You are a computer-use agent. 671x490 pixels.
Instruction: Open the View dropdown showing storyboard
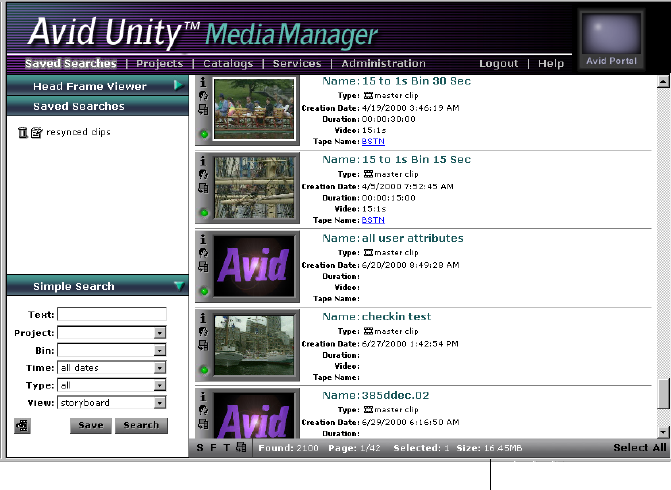tap(160, 403)
